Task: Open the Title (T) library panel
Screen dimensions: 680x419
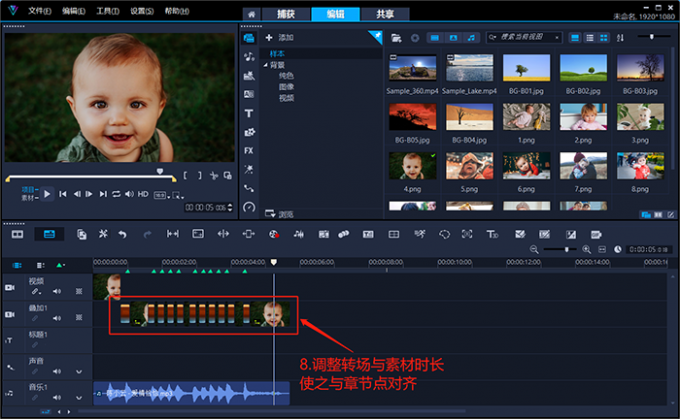Action: point(249,113)
